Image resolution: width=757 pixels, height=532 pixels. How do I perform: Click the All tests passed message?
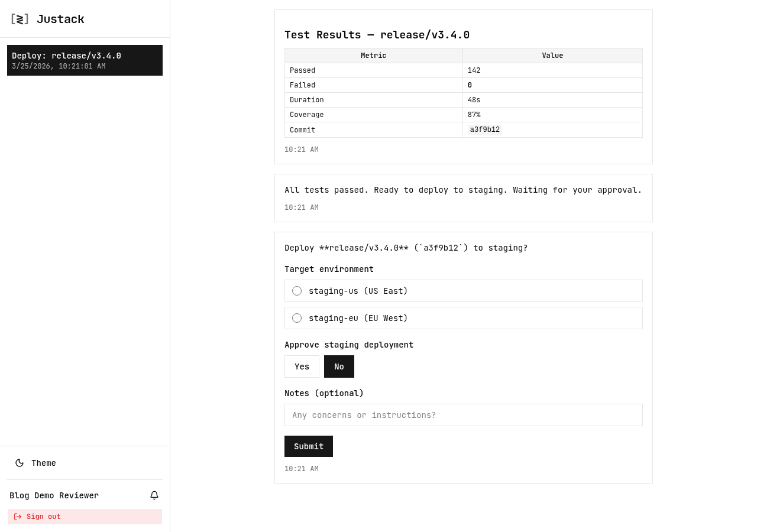pos(463,190)
